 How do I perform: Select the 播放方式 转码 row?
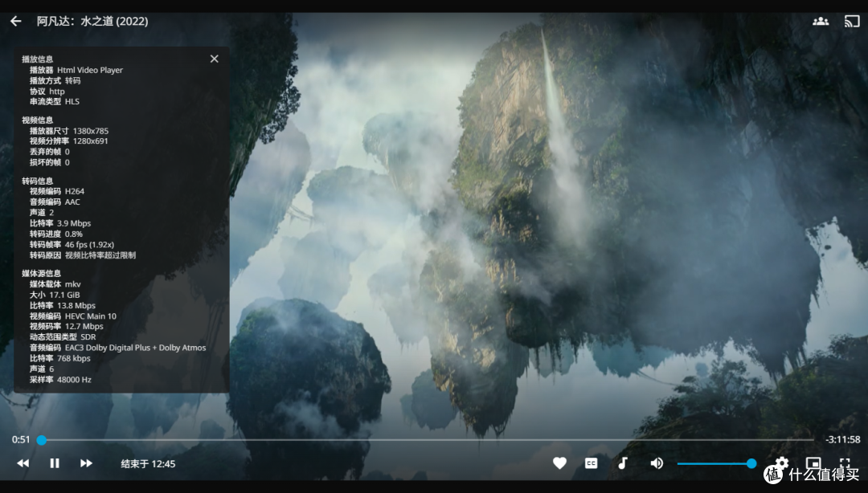[55, 81]
